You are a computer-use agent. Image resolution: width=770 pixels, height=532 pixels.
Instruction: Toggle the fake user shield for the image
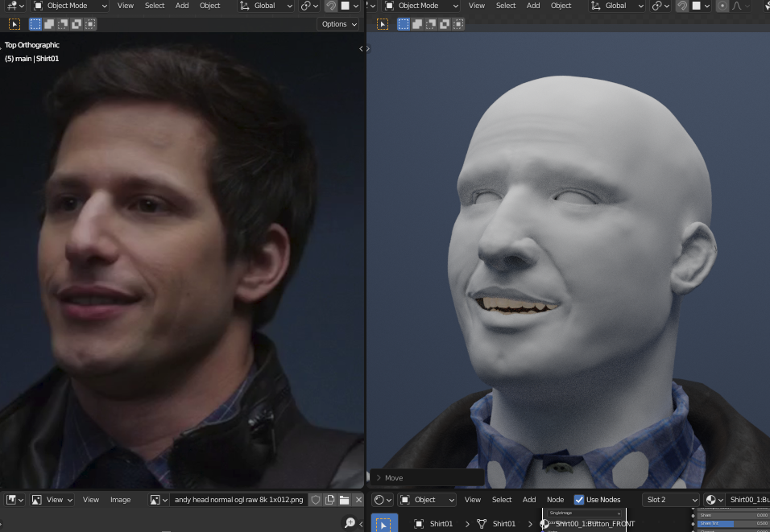[316, 500]
